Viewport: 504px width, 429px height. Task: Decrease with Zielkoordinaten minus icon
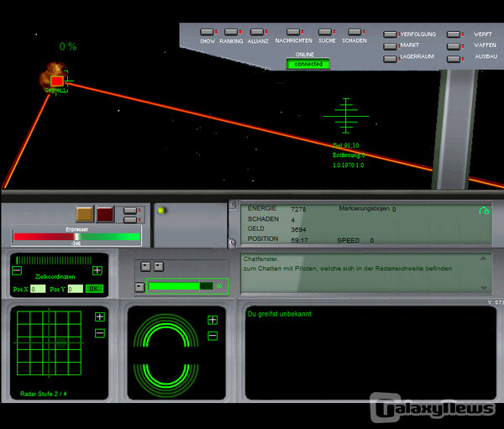coord(17,270)
